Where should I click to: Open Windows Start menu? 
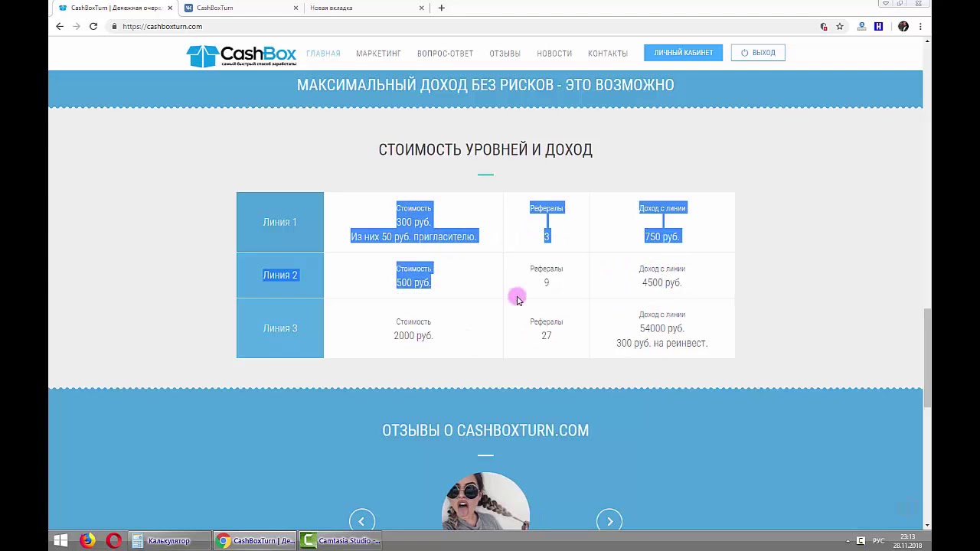[60, 540]
